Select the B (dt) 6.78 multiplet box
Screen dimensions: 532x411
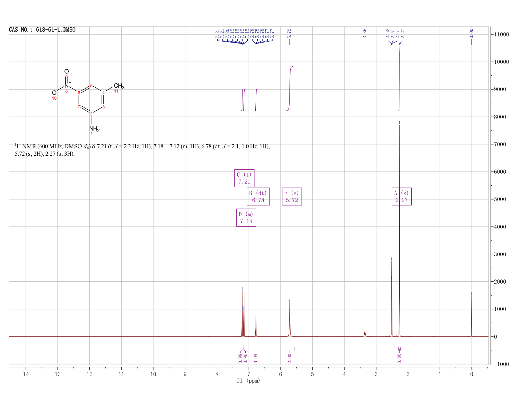(x=258, y=197)
